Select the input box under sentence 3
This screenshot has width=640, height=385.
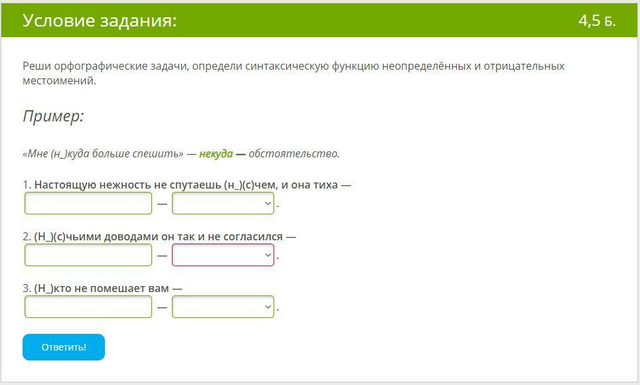pos(88,307)
